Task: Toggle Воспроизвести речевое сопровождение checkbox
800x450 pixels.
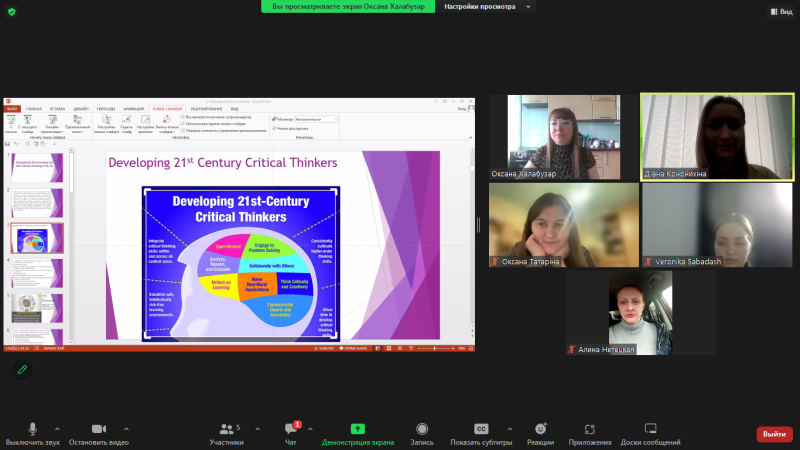Action: 183,117
